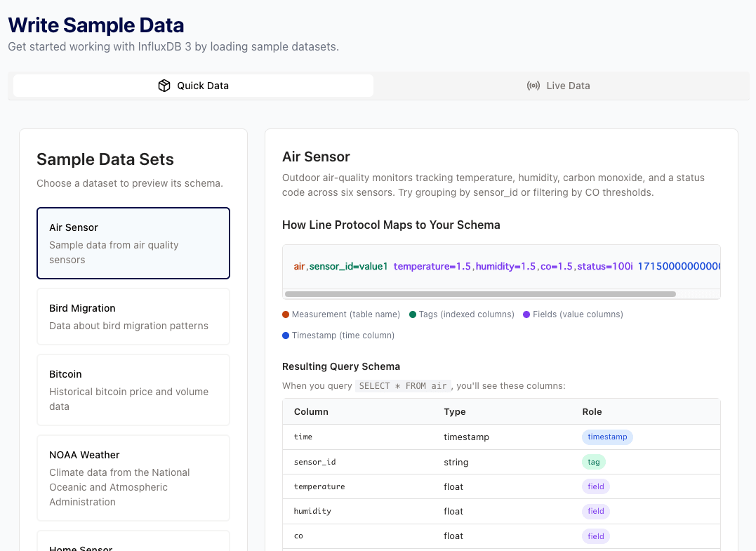
Task: Select the Bitcoin dataset card
Action: tap(133, 390)
